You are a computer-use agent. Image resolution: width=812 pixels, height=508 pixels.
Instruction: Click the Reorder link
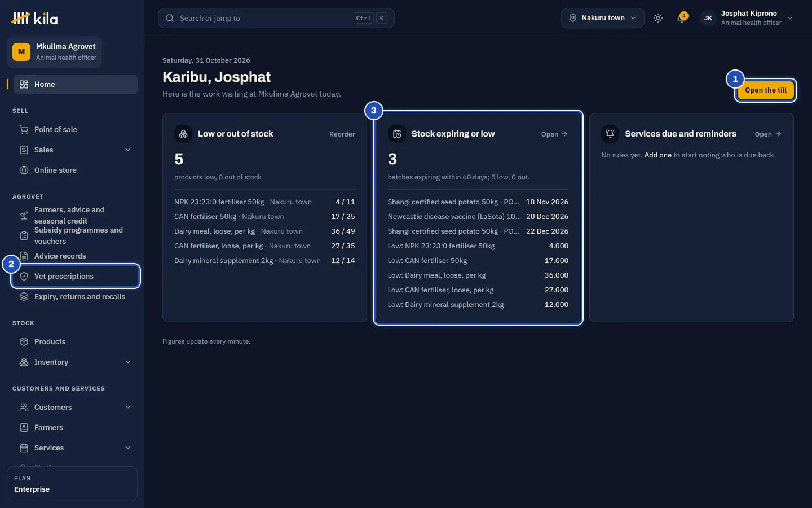click(x=342, y=134)
